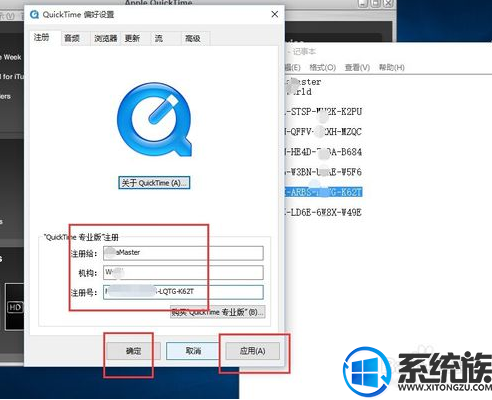The width and height of the screenshot is (492, 400).
Task: Select the 更新 tab
Action: point(132,38)
